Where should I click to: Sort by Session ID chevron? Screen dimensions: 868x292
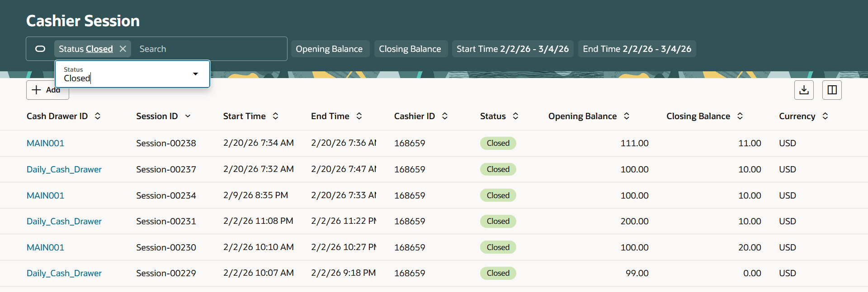pyautogui.click(x=188, y=116)
